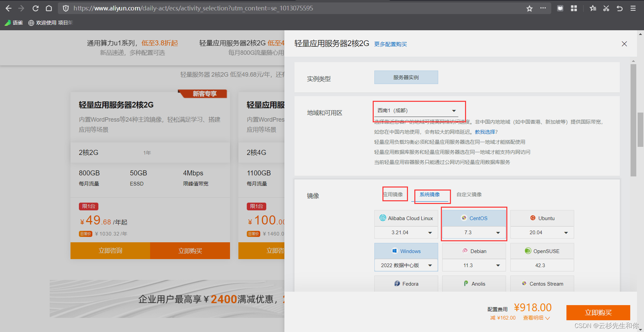Click the shield site-info icon

(66, 8)
